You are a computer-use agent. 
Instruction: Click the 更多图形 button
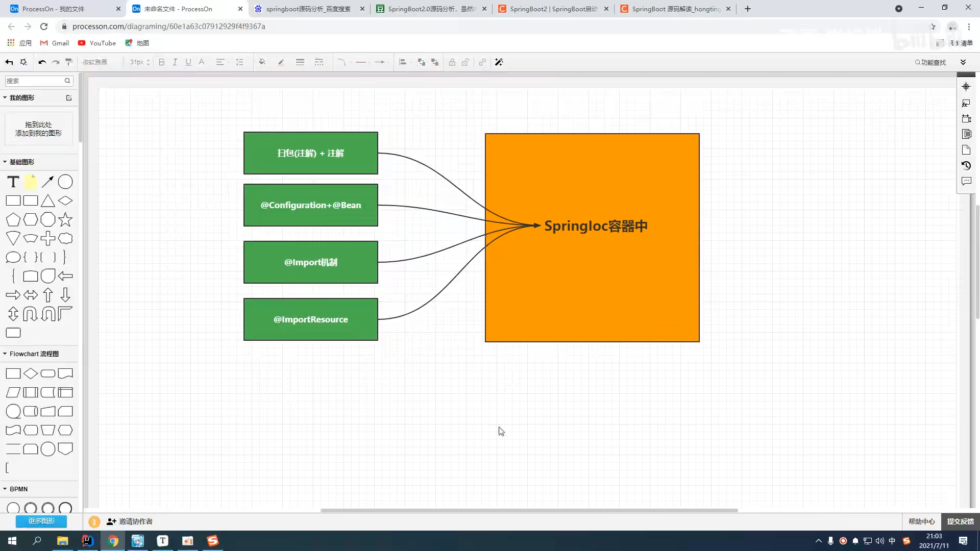[41, 521]
